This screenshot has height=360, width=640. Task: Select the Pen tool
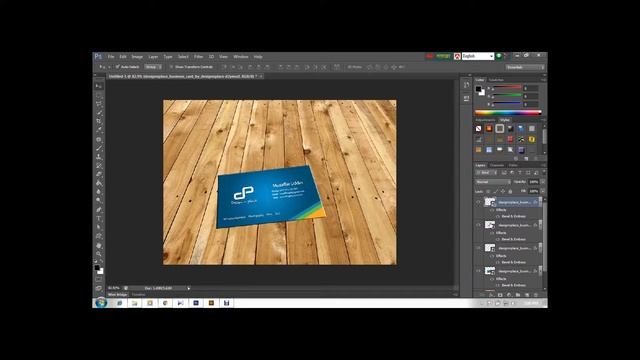tap(99, 210)
